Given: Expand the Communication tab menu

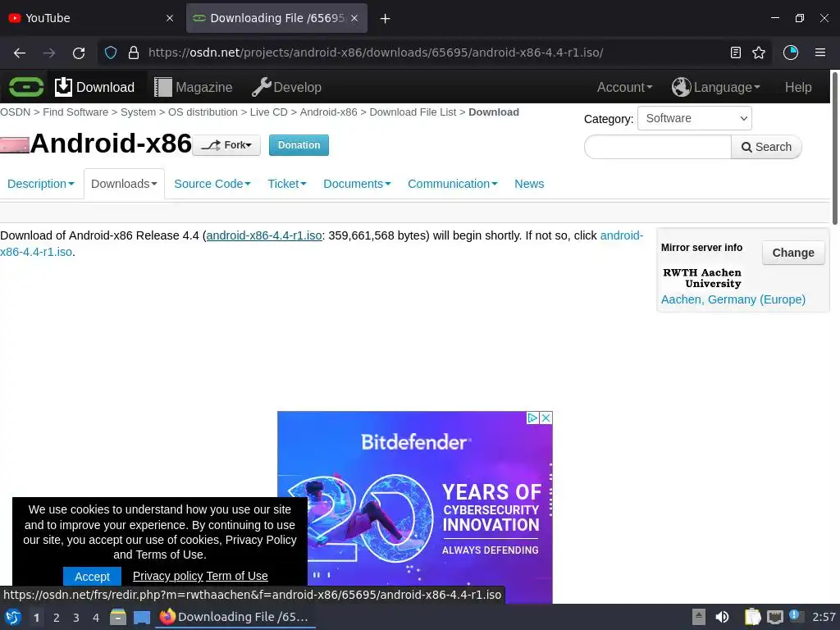Looking at the screenshot, I should point(453,184).
